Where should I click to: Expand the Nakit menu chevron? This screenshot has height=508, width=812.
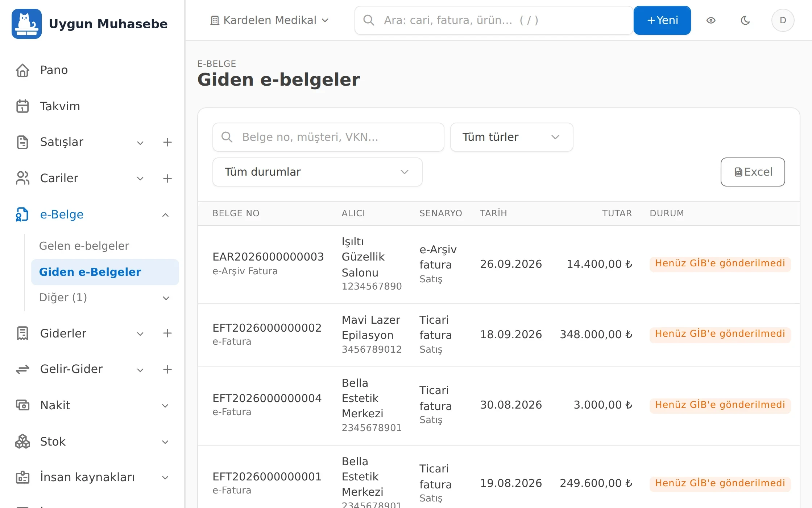point(165,406)
